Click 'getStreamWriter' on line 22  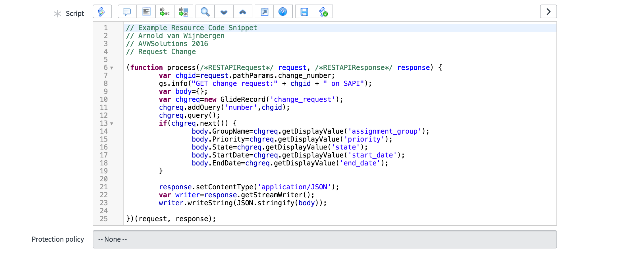(272, 195)
